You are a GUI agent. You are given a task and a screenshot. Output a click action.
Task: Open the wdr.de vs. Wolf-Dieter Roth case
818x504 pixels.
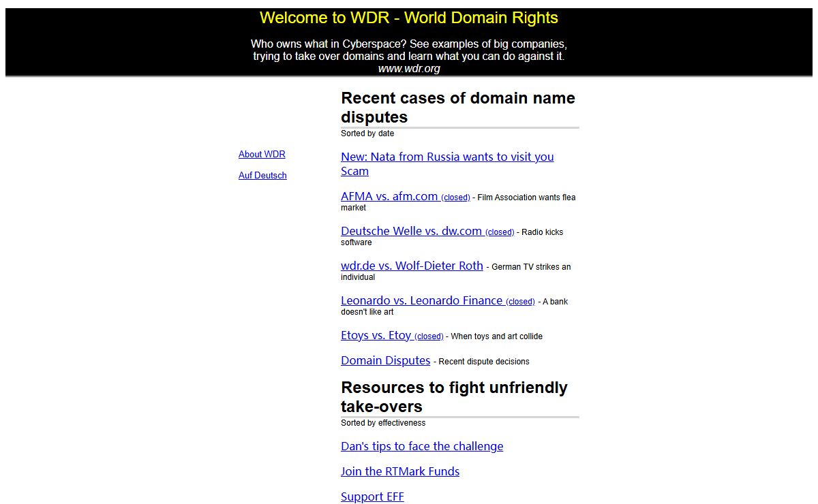412,266
